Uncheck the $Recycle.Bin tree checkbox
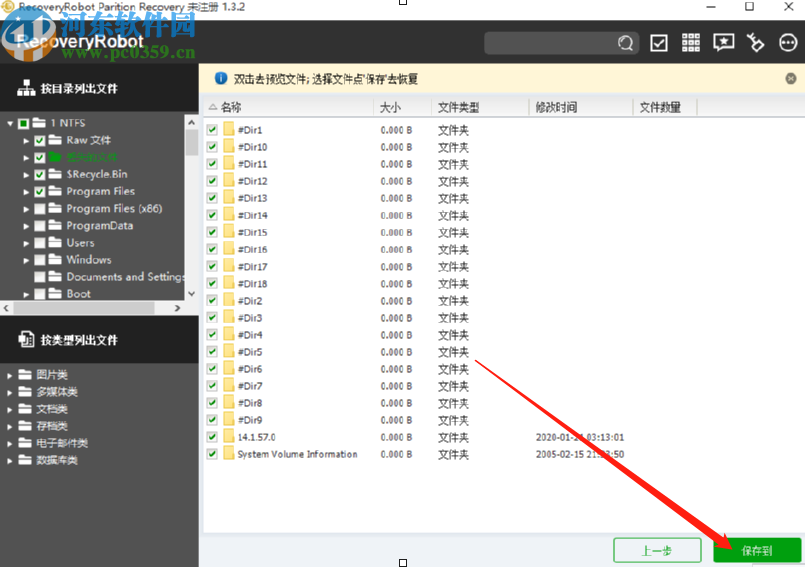 pyautogui.click(x=40, y=175)
